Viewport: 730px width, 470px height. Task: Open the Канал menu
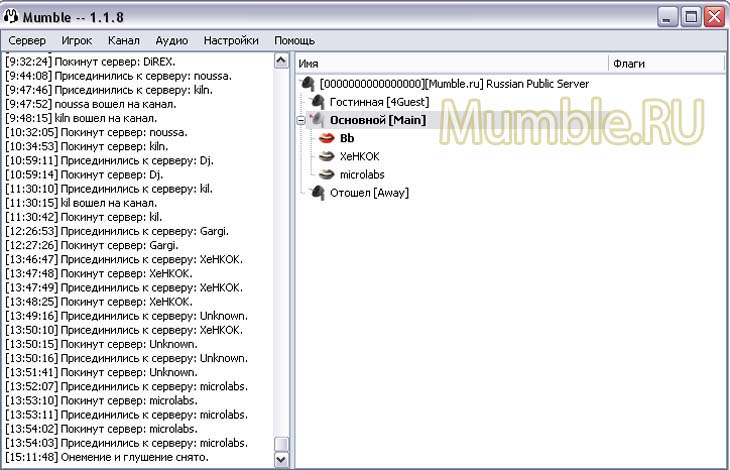124,41
